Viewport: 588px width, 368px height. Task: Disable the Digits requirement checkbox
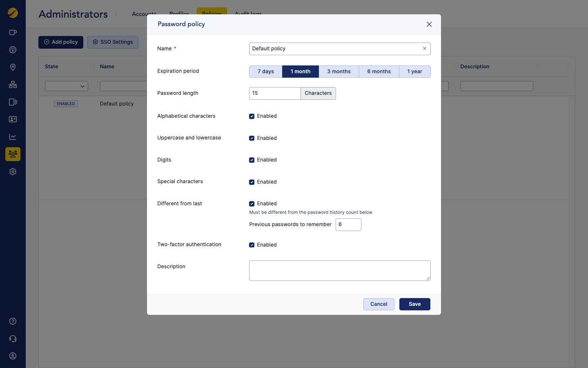point(252,160)
